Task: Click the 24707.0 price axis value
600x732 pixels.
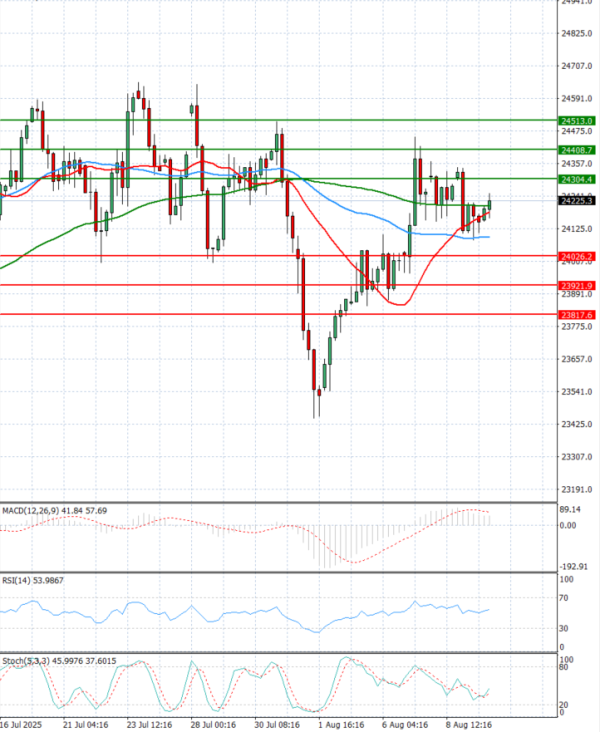Action: (577, 66)
